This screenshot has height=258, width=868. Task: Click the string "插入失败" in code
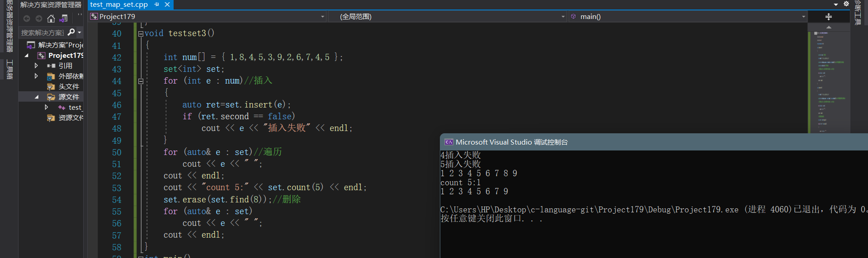[287, 128]
